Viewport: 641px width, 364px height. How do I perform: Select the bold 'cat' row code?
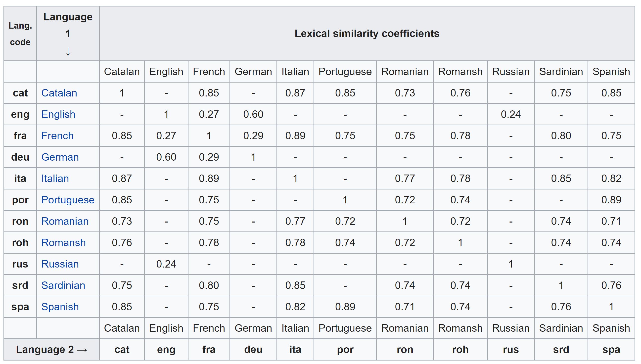[20, 93]
